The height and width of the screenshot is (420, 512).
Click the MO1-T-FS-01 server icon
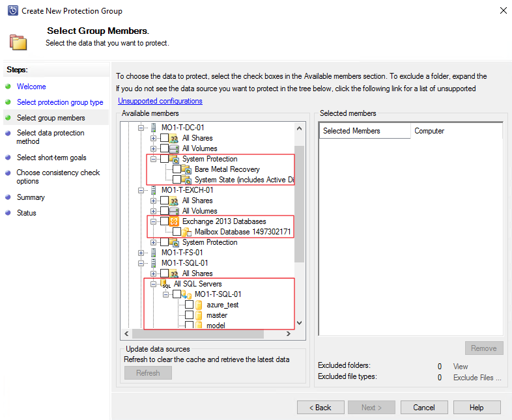coord(154,253)
